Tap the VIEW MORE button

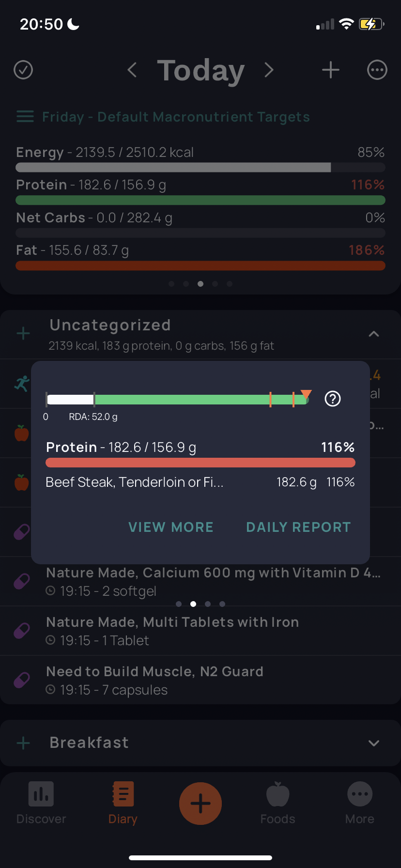click(x=171, y=527)
